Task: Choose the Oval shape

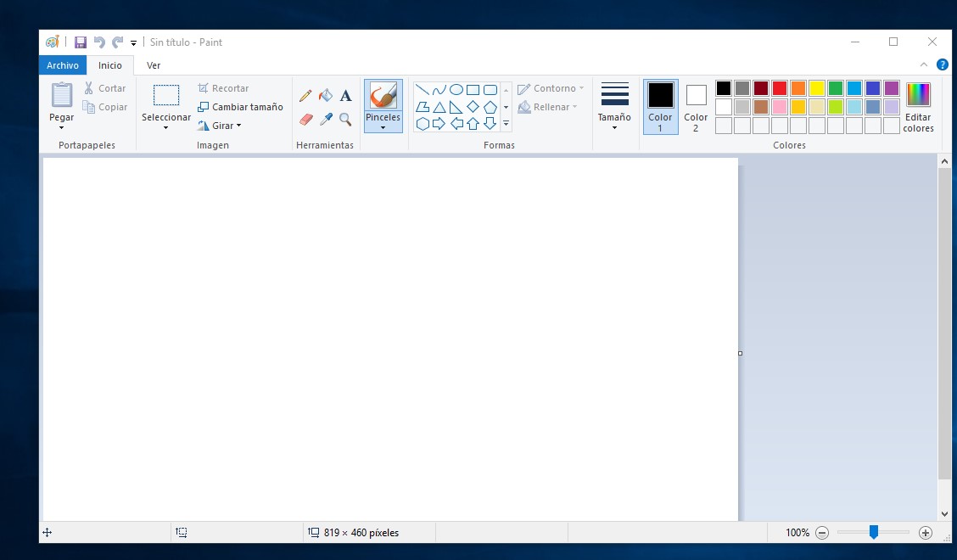Action: (x=456, y=90)
